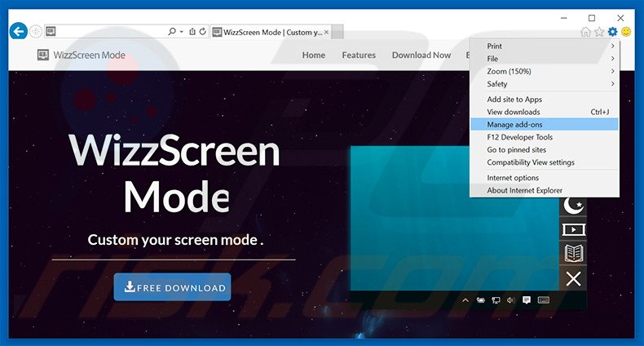The height and width of the screenshot is (346, 644).
Task: Select the WizzScreen Mode browser tab
Action: 271,32
